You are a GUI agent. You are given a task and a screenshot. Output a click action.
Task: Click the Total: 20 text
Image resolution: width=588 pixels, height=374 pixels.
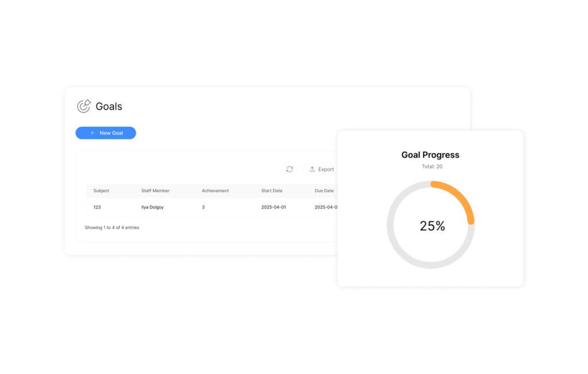[432, 166]
